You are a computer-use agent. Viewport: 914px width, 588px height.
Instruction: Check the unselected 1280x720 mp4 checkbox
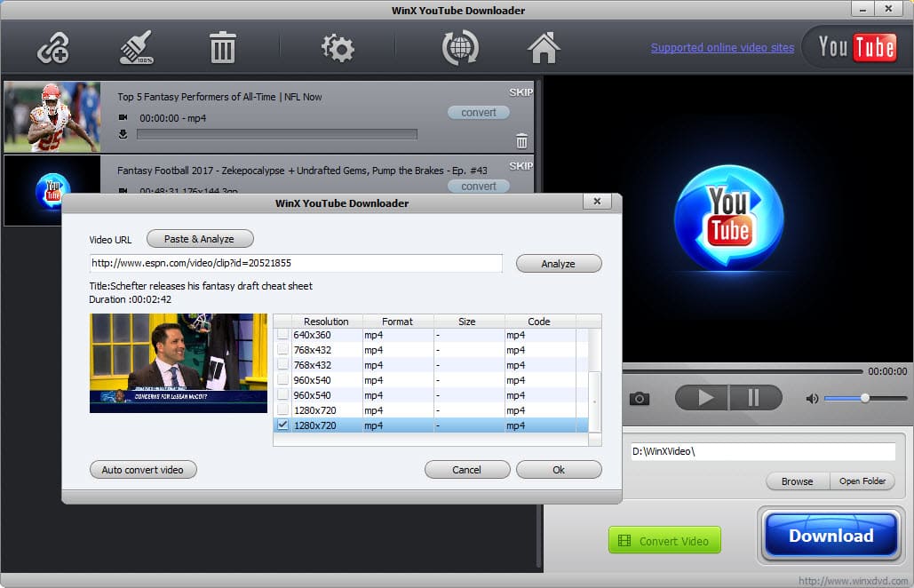[x=282, y=410]
